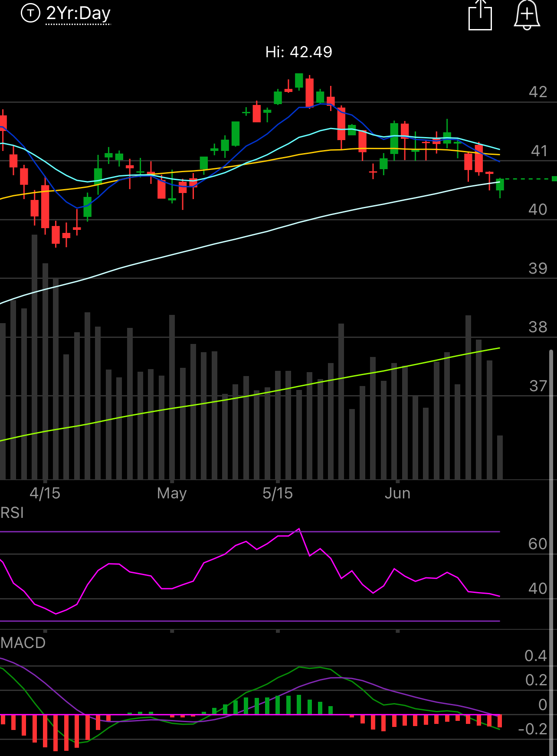
Task: Tap the RSI 60 level label
Action: pos(538,544)
